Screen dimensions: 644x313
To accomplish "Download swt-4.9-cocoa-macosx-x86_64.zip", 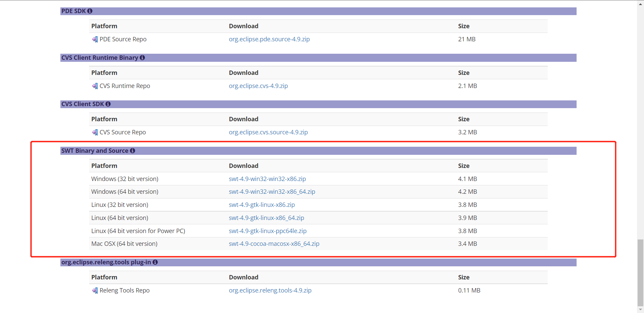I will pyautogui.click(x=274, y=244).
